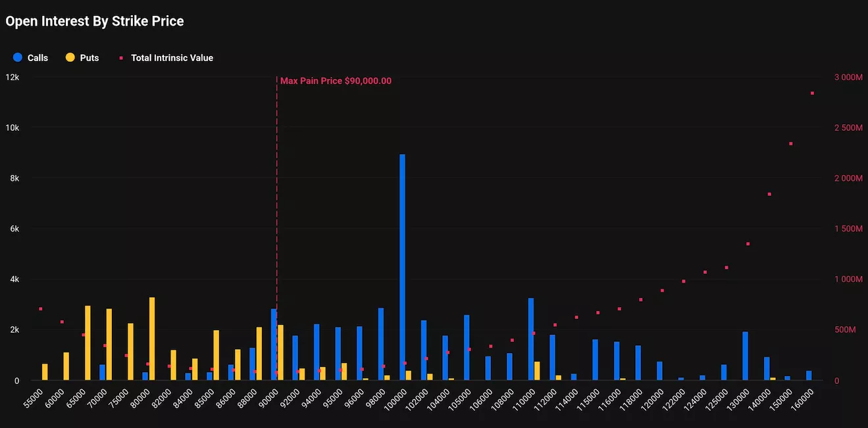This screenshot has height=428, width=868.
Task: Select the intrinsic value point at 140000 strike
Action: 769,194
